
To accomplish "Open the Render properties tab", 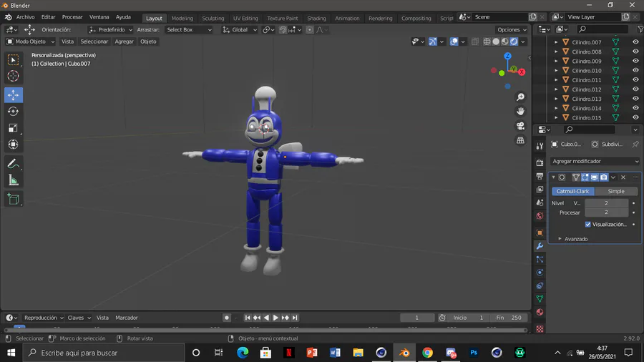I will (540, 162).
